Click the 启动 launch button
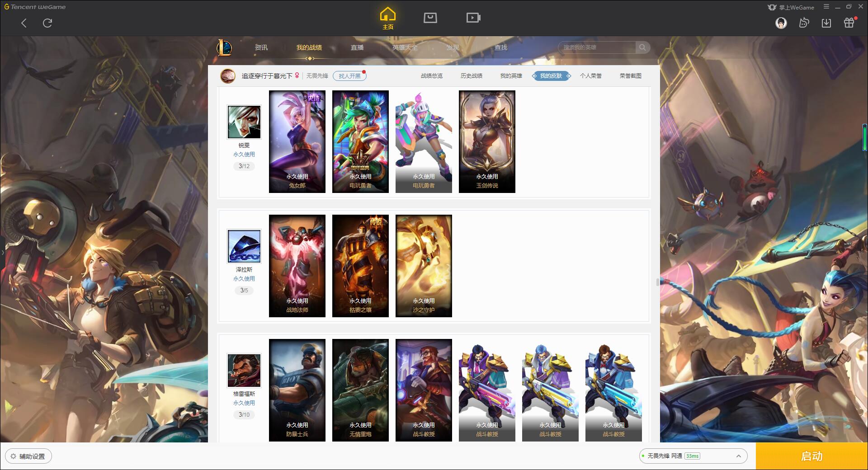Image resolution: width=868 pixels, height=470 pixels. pyautogui.click(x=811, y=456)
